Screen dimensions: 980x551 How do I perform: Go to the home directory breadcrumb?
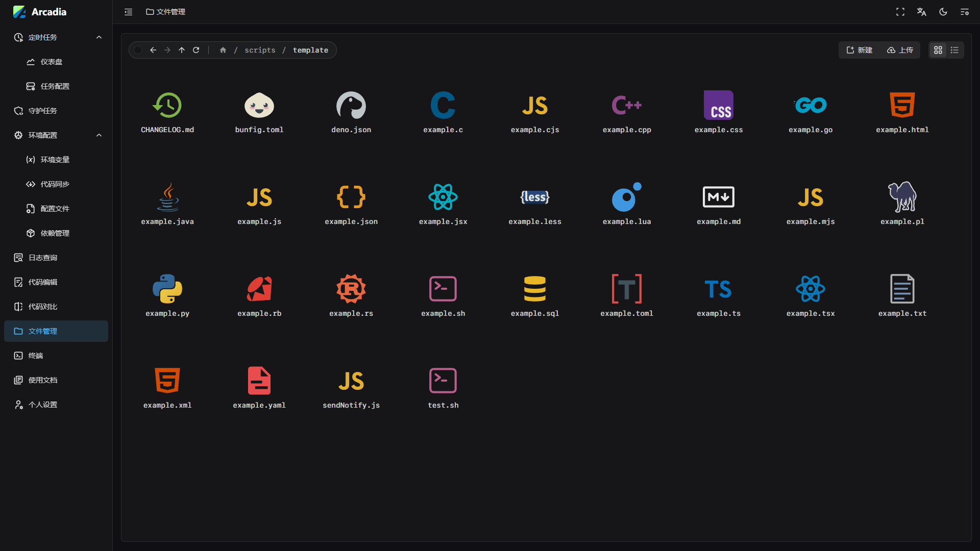[x=223, y=50]
